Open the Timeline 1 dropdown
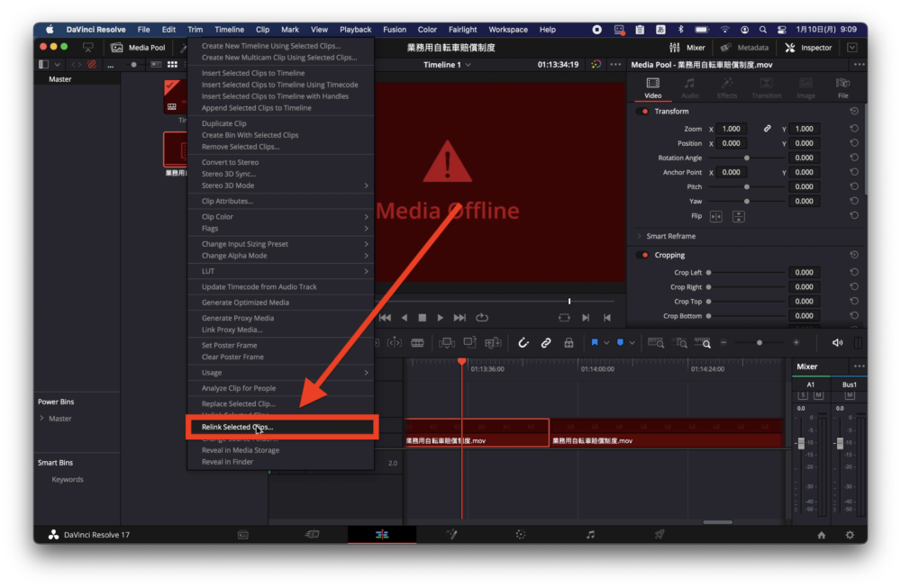Viewport: 901px width, 588px height. click(x=447, y=64)
